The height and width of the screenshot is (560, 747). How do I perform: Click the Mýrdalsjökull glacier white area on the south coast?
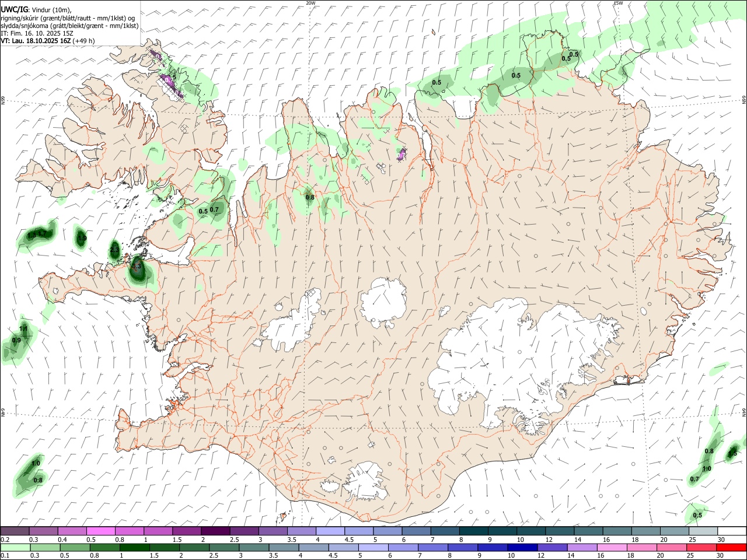365,481
